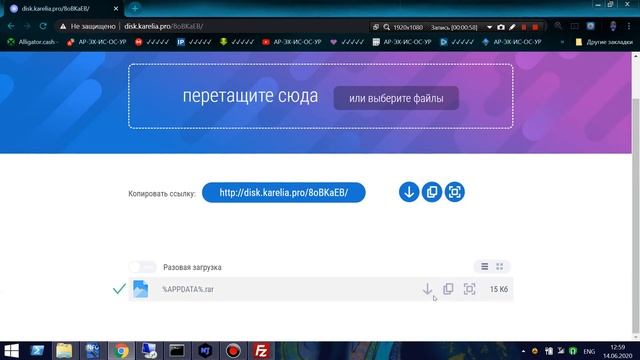Open the Windows Start menu
This screenshot has width=640, height=360.
click(x=11, y=351)
